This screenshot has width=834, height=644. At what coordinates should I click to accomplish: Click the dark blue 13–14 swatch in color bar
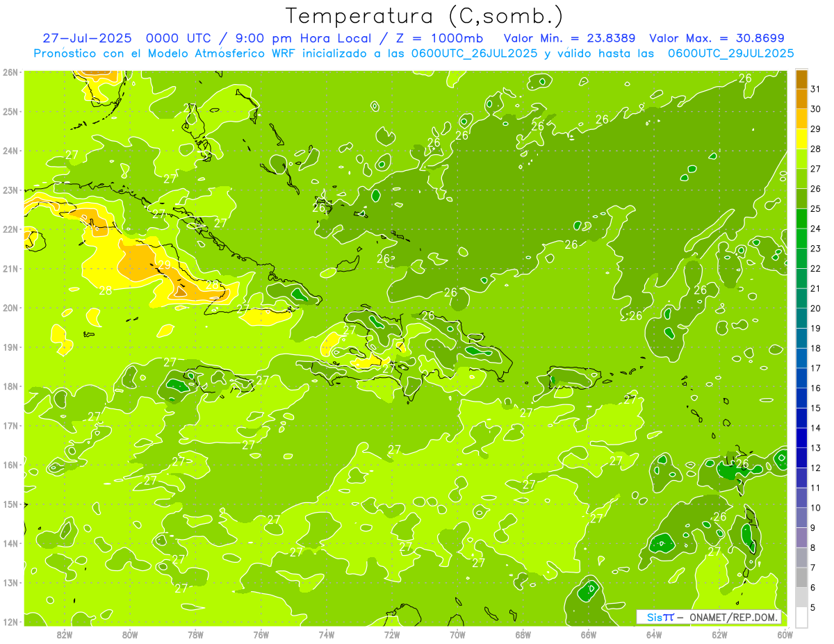(x=801, y=438)
